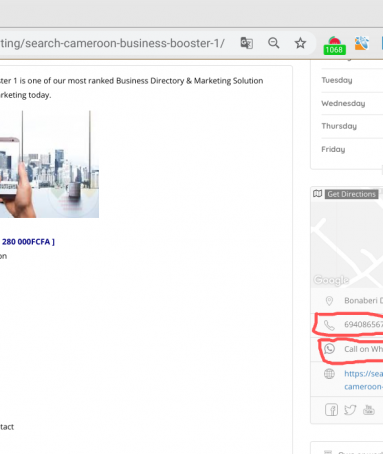
Task: Click the WhatsApp icon beside Call on
Action: [x=329, y=349]
